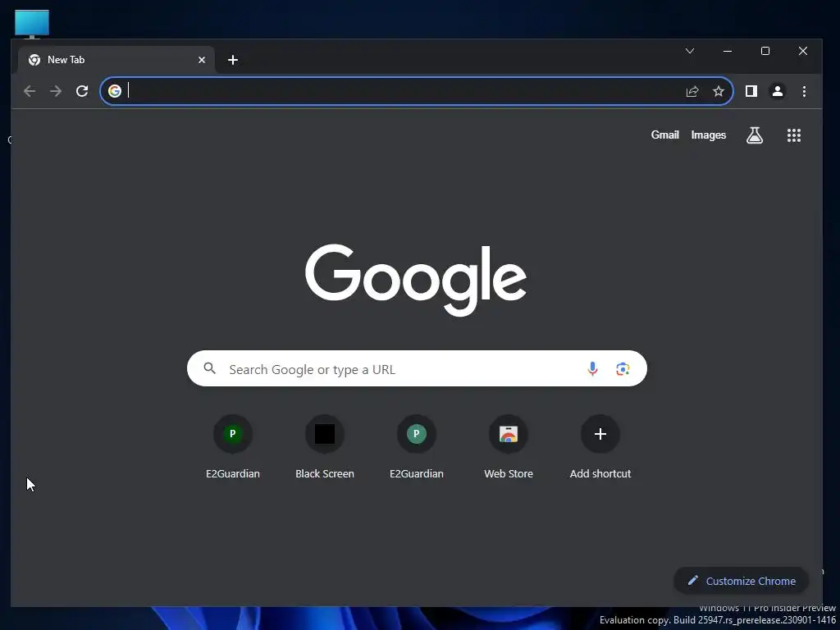Maximize the Chrome window
The height and width of the screenshot is (630, 840).
pos(765,51)
